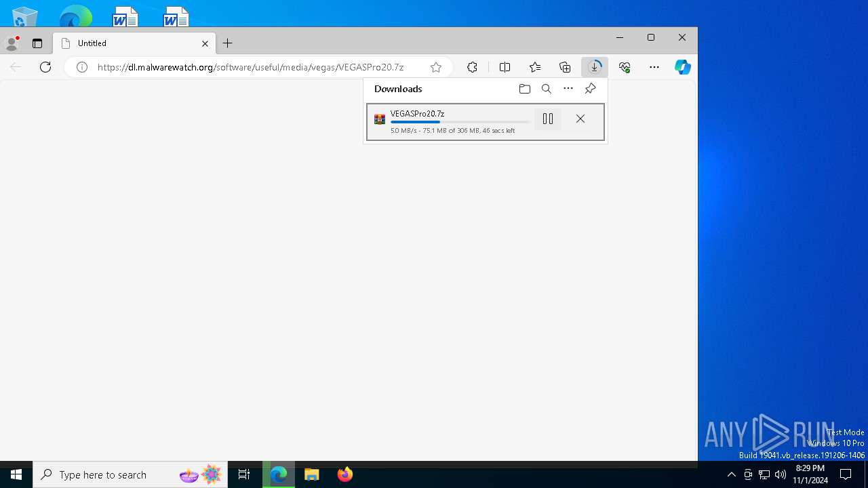
Task: Open the Edge profile icon
Action: pos(12,43)
